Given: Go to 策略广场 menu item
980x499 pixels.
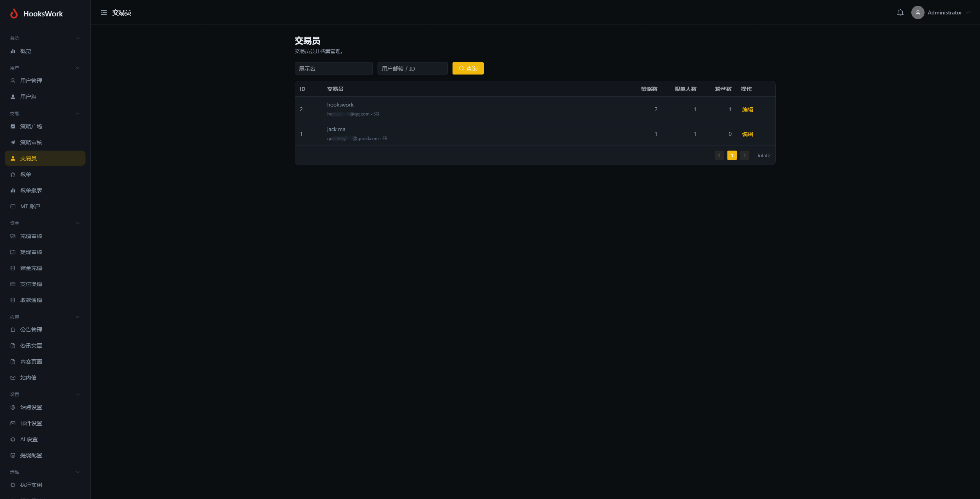Looking at the screenshot, I should pyautogui.click(x=45, y=126).
